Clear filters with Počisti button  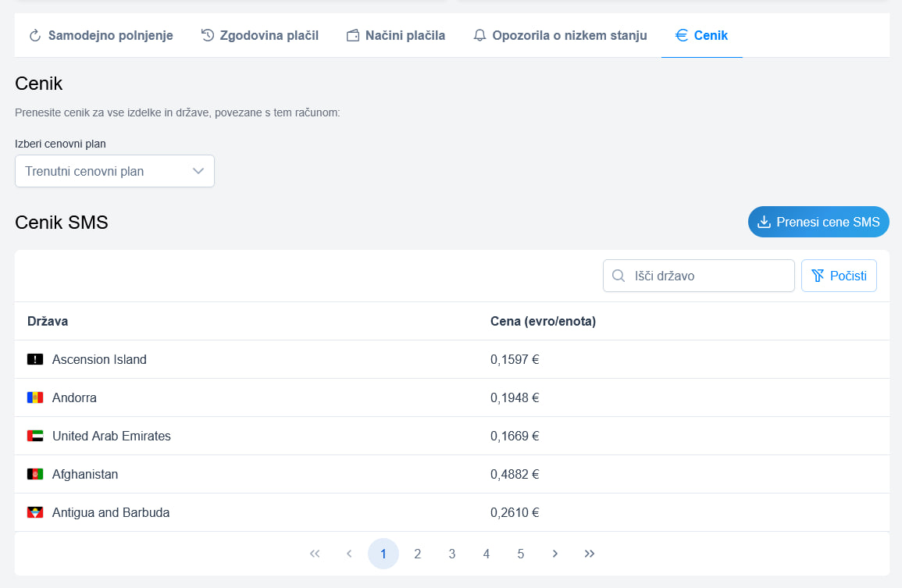[839, 276]
